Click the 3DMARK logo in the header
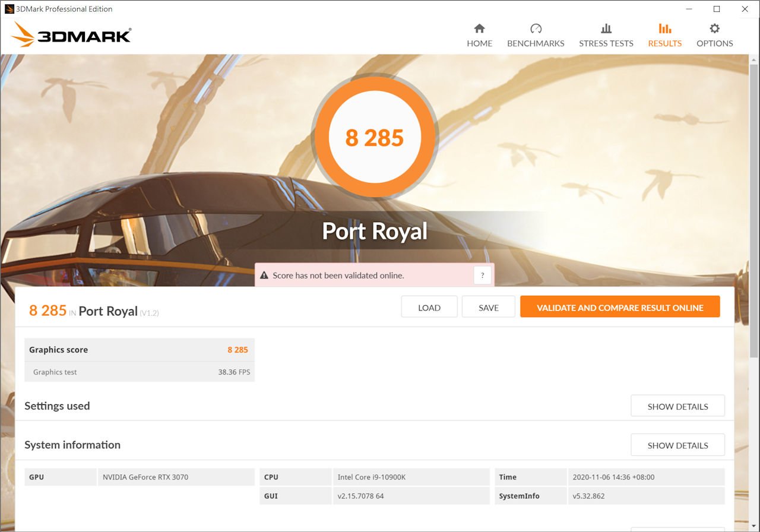 [x=71, y=35]
